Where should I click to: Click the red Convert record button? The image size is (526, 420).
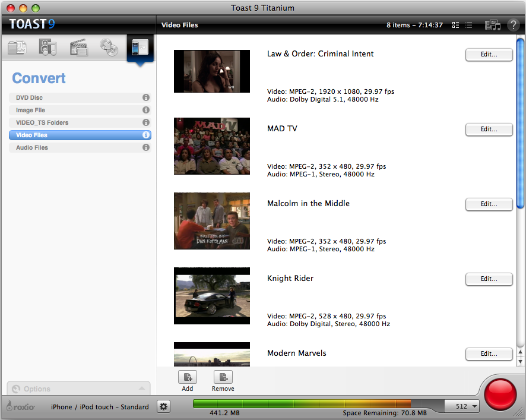click(x=500, y=394)
